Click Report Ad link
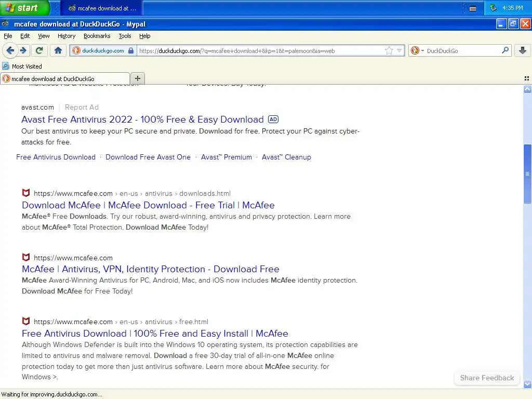This screenshot has width=532, height=399. click(82, 107)
